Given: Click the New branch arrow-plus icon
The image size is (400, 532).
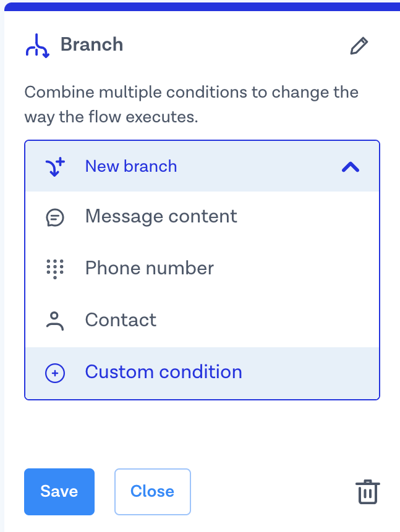Looking at the screenshot, I should point(55,167).
